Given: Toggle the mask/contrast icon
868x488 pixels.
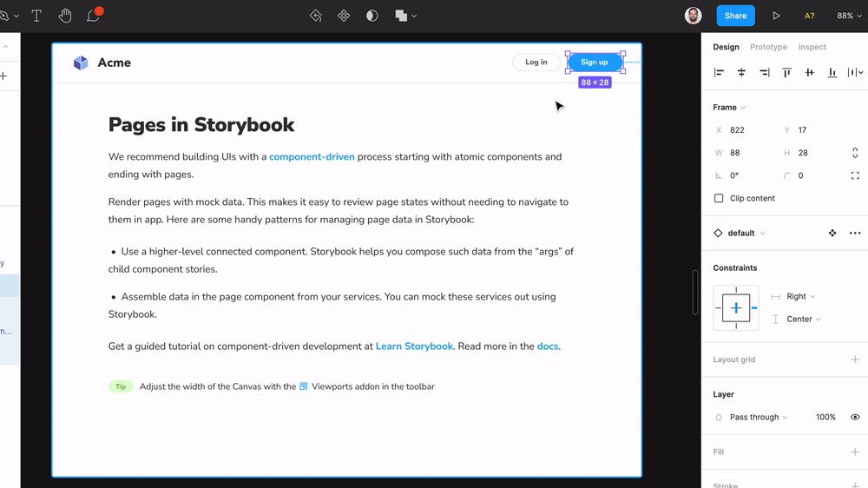Looking at the screenshot, I should (x=372, y=16).
